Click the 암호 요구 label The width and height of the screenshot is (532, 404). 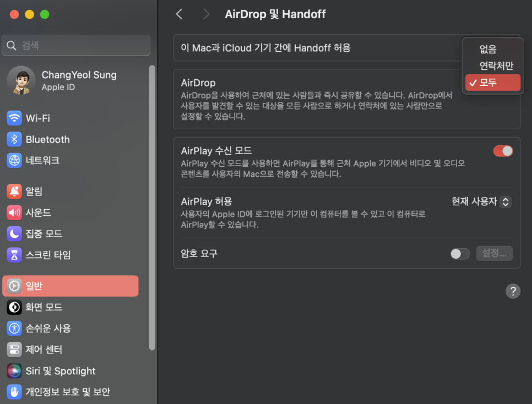click(199, 253)
